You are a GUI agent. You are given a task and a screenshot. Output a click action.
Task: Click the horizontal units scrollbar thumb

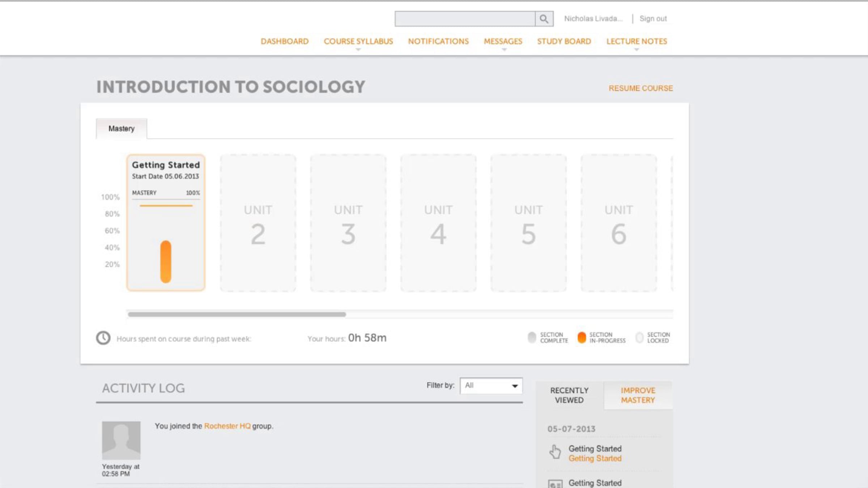point(237,314)
